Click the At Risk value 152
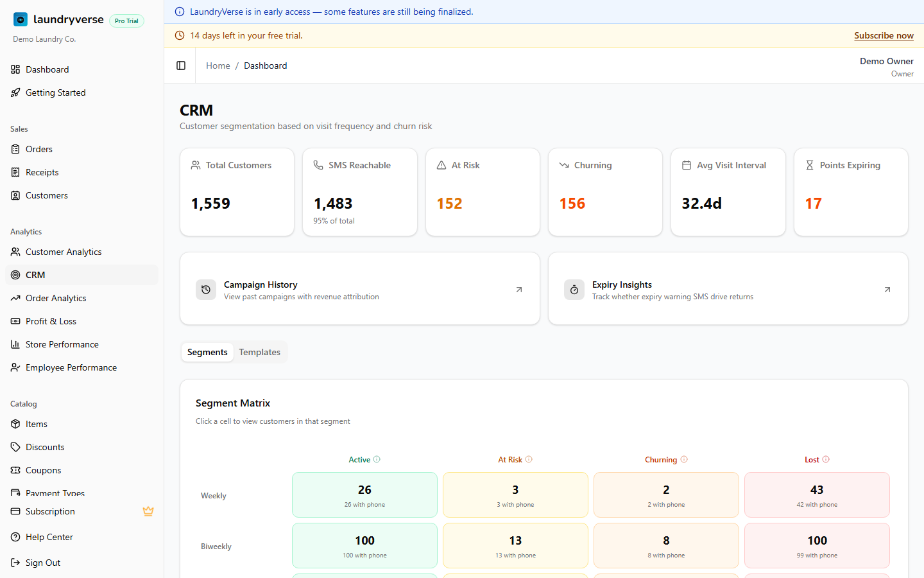 tap(449, 204)
